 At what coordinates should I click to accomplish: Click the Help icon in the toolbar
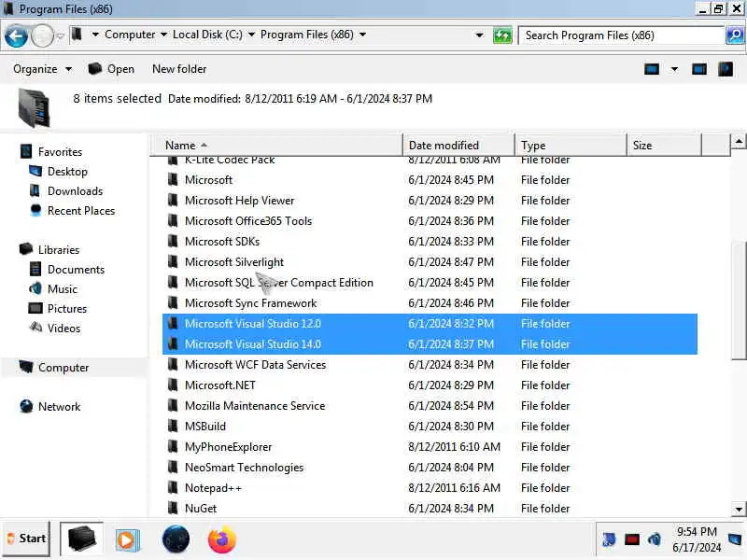point(726,69)
